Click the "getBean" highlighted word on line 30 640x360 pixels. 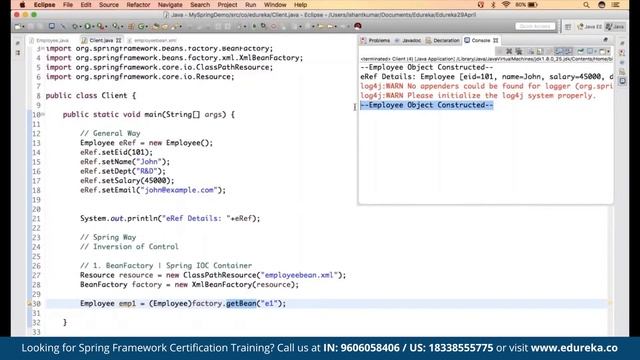(241, 304)
